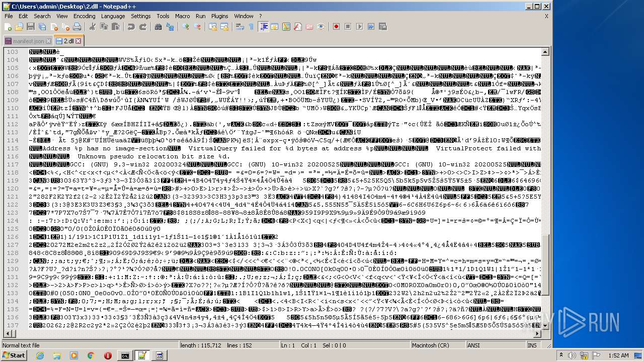This screenshot has height=362, width=644.
Task: Open User Defined Language dialog icon
Action: point(275,27)
